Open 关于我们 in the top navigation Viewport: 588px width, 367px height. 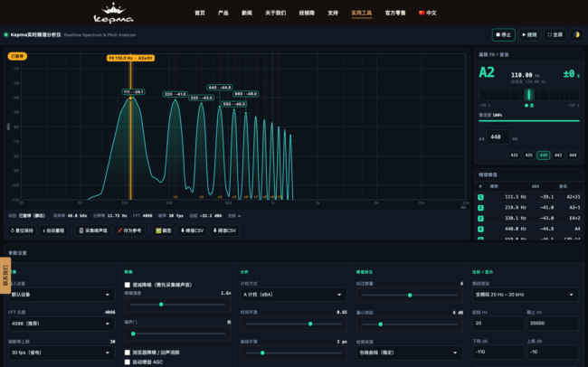pos(276,13)
